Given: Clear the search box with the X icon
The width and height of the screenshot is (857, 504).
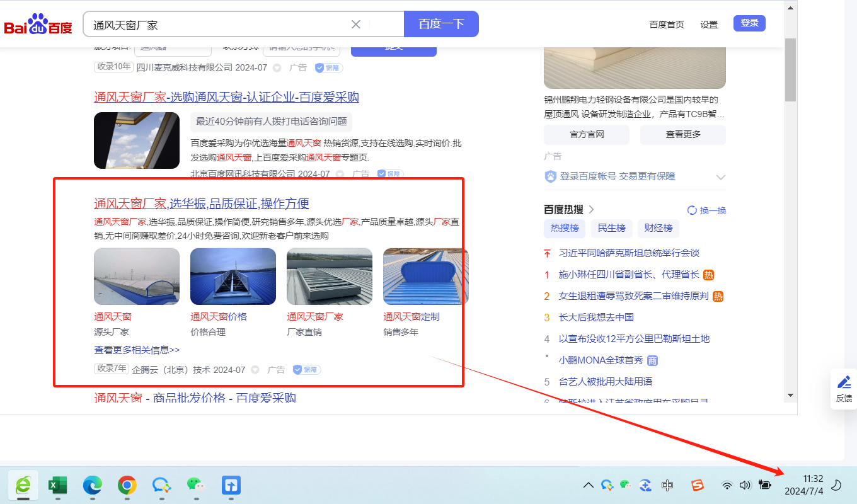Looking at the screenshot, I should [x=355, y=25].
